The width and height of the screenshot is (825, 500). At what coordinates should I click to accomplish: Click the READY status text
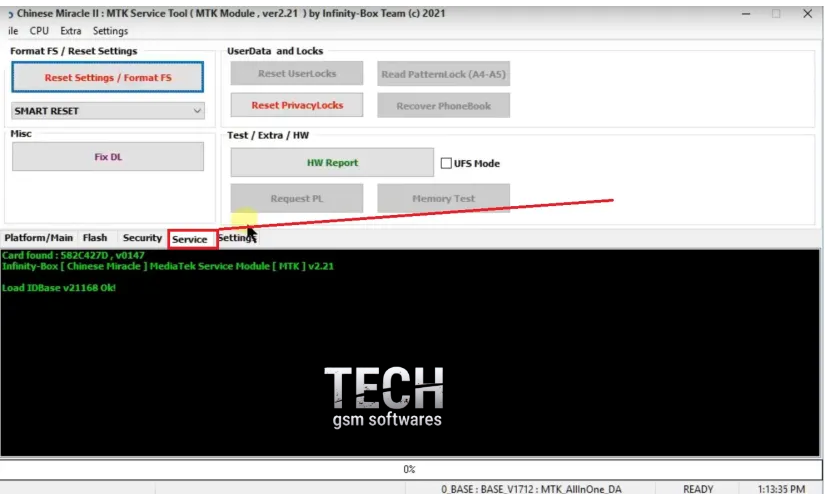[x=698, y=489]
